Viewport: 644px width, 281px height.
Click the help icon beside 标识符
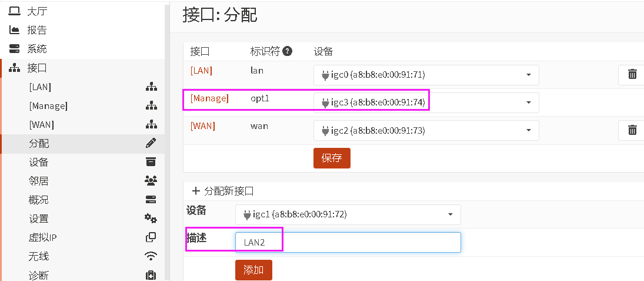pos(288,51)
